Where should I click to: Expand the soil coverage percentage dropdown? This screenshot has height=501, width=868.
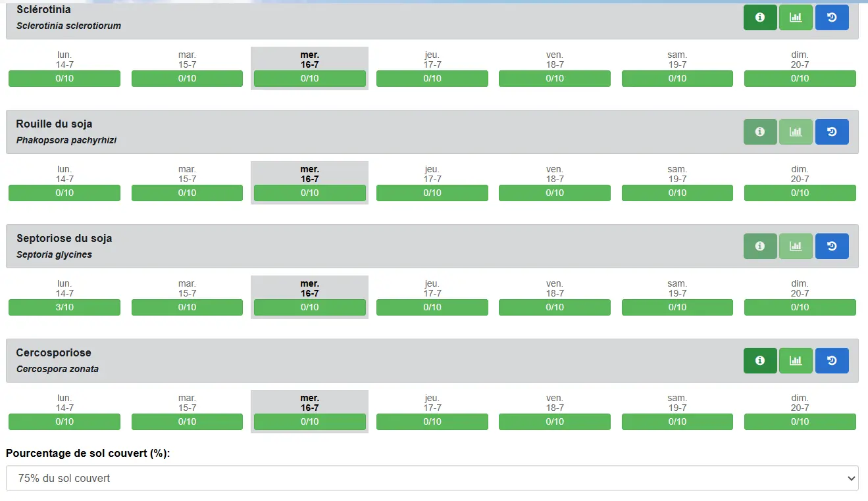pyautogui.click(x=432, y=478)
